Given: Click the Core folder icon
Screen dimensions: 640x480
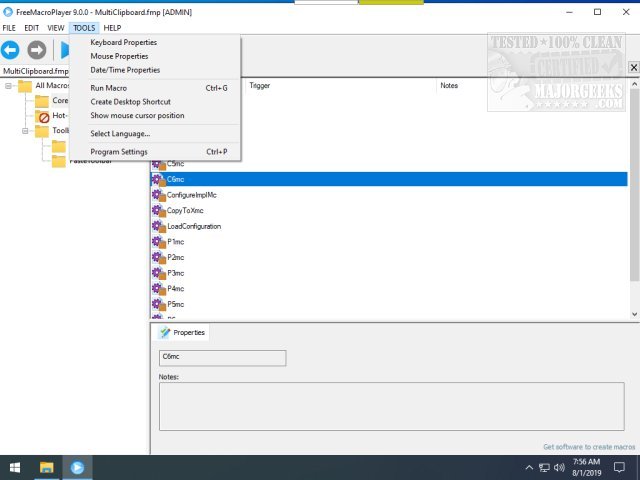Looking at the screenshot, I should (x=42, y=101).
